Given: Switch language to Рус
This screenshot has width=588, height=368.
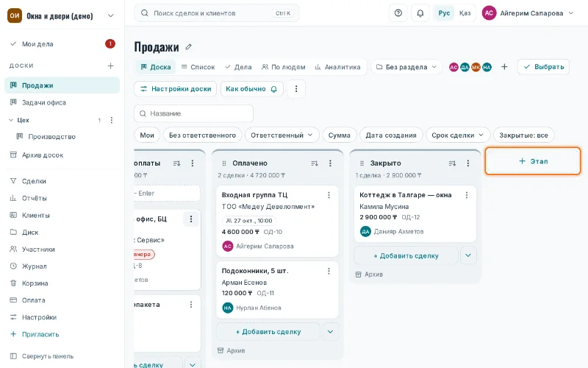Looking at the screenshot, I should [x=444, y=13].
